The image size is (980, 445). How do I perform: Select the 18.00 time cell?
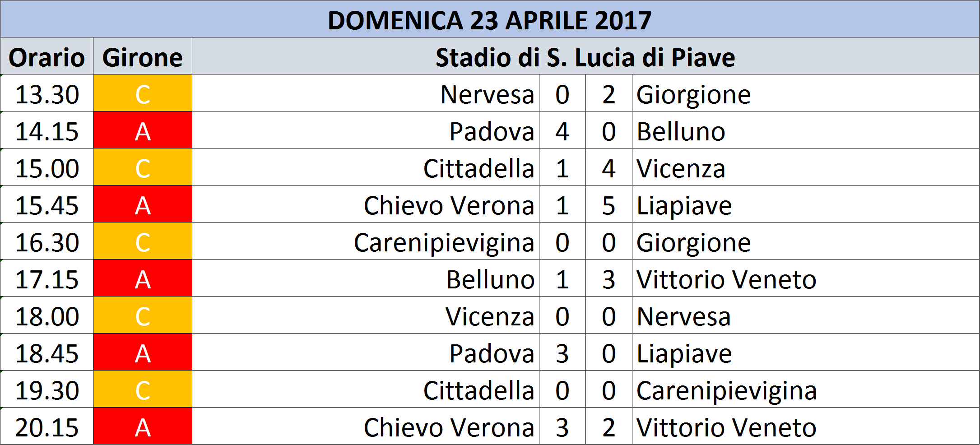(47, 315)
